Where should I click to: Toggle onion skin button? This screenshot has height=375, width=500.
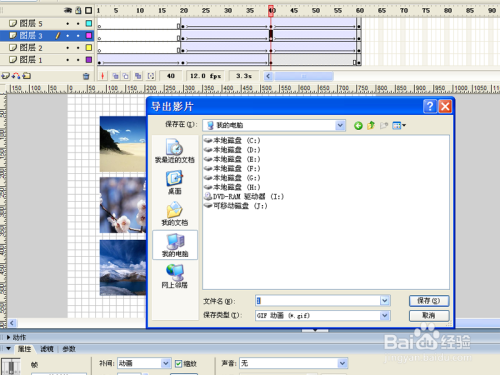click(115, 76)
